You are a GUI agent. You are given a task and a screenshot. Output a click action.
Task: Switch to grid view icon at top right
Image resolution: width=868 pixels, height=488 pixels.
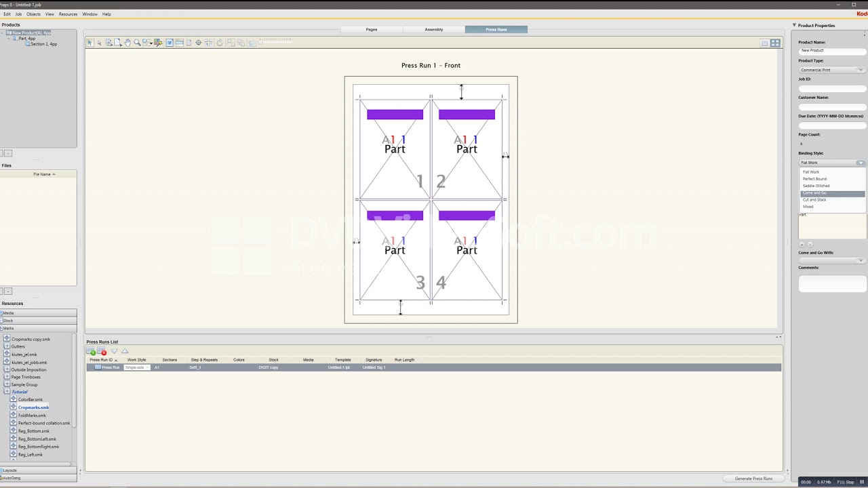pos(775,43)
